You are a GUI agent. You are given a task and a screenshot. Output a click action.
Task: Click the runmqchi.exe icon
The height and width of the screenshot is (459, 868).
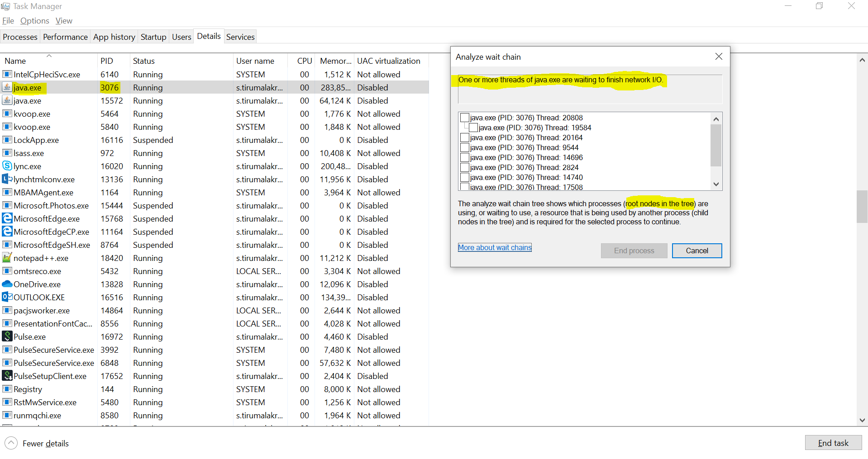pos(7,415)
